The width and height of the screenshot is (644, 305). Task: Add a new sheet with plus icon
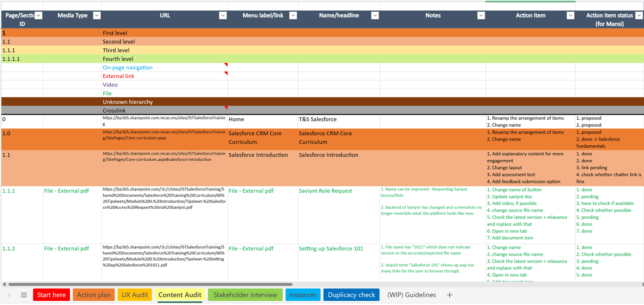[449, 295]
